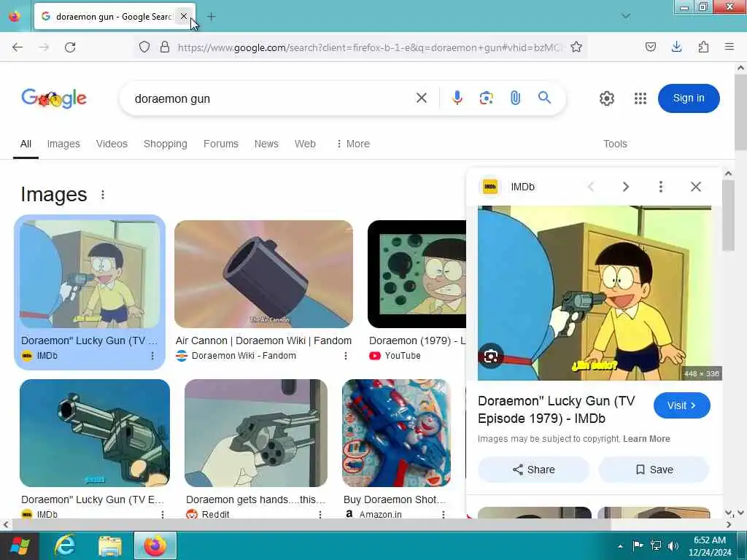Launch Internet Explorer from the taskbar
747x560 pixels.
point(65,545)
